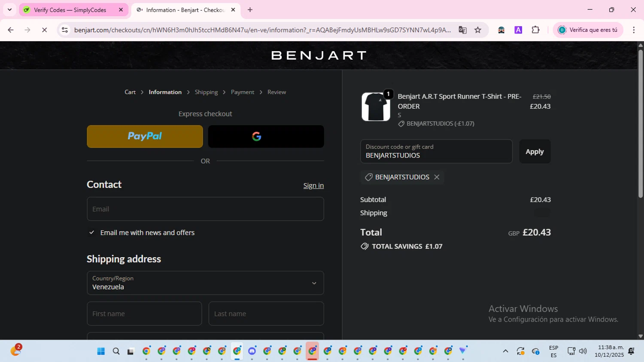Apply the discount code
The image size is (644, 362).
point(535,151)
